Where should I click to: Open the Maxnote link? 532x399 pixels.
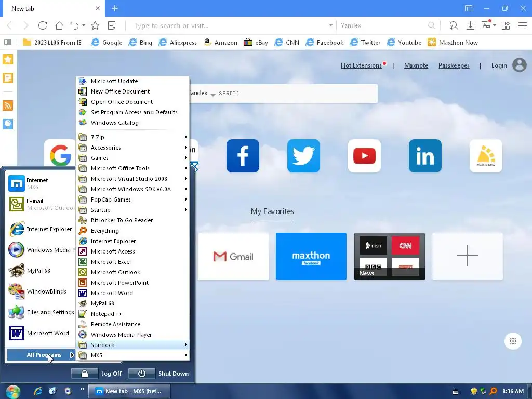point(416,65)
